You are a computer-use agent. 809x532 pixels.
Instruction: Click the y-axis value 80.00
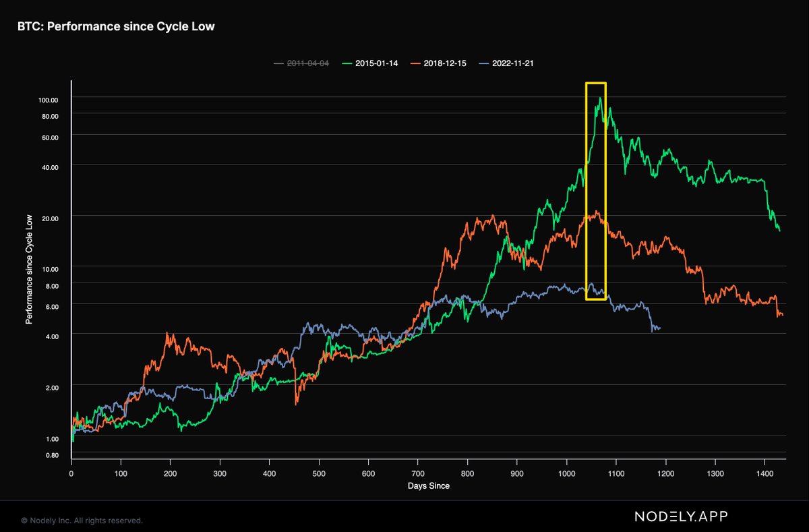(51, 116)
